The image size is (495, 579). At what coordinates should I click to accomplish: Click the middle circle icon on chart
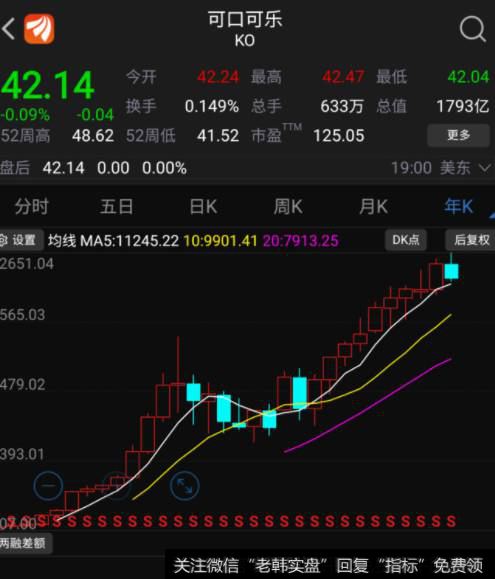117,486
